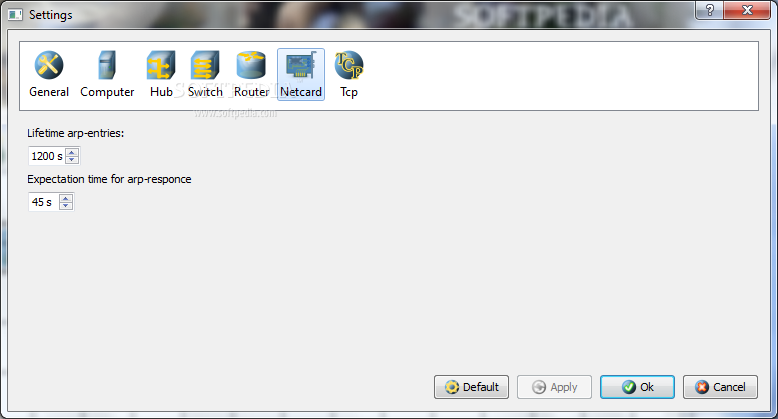778x419 pixels.
Task: Increase Lifetime arp-entries with up arrow
Action: point(72,152)
